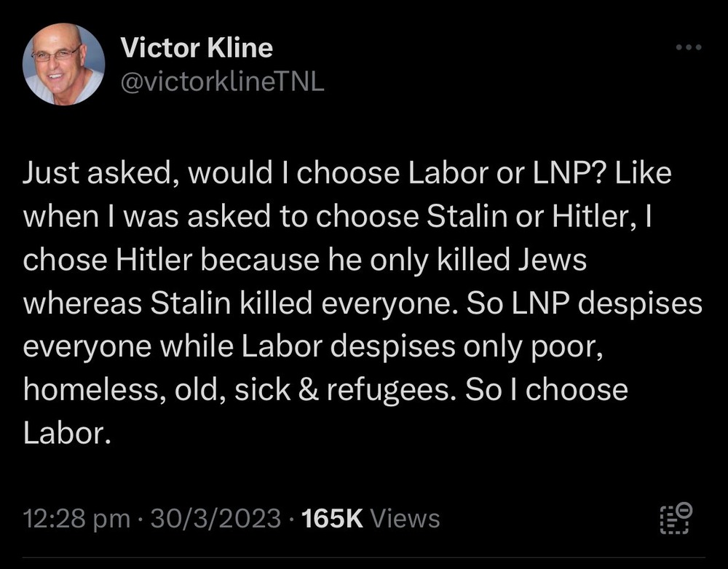Click the word 'refugees' in the tweet
The width and height of the screenshot is (728, 569).
(384, 389)
